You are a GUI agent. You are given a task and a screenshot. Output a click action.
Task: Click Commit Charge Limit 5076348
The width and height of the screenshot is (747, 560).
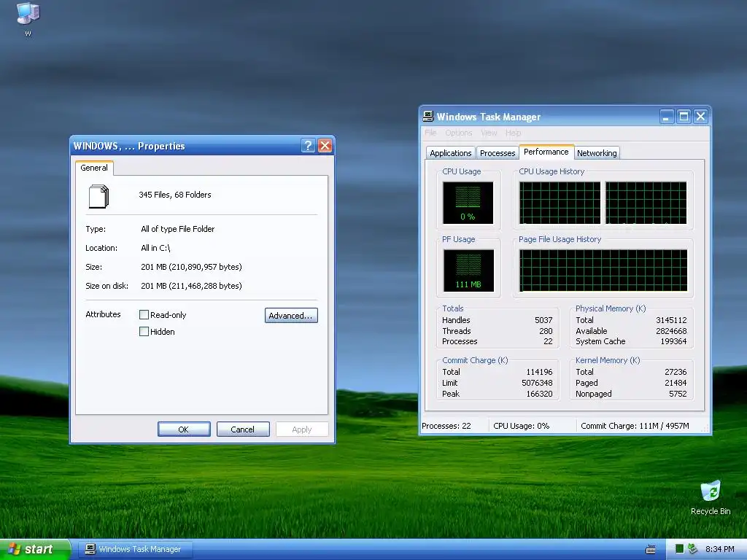[x=537, y=383]
